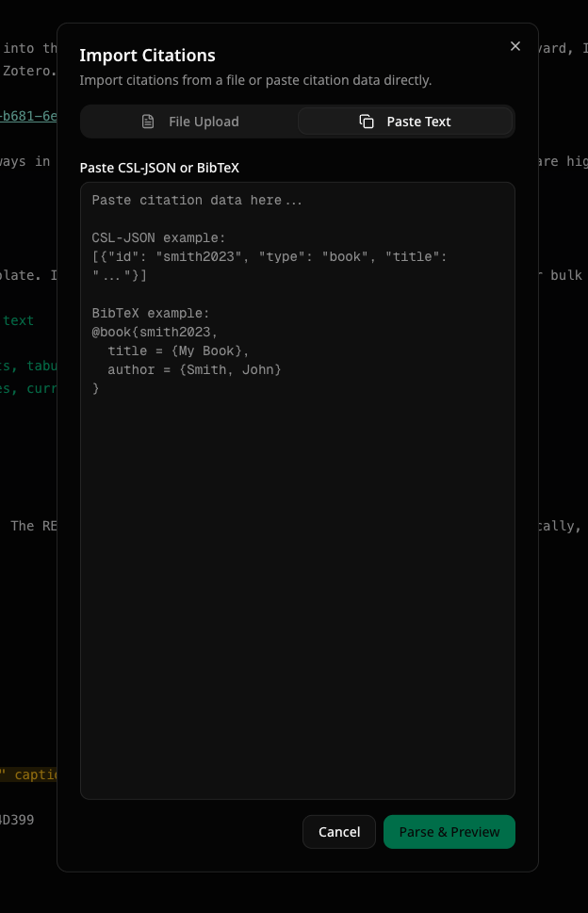Click the 'Import Citations' heading
Image resolution: width=588 pixels, height=913 pixels.
pos(147,56)
